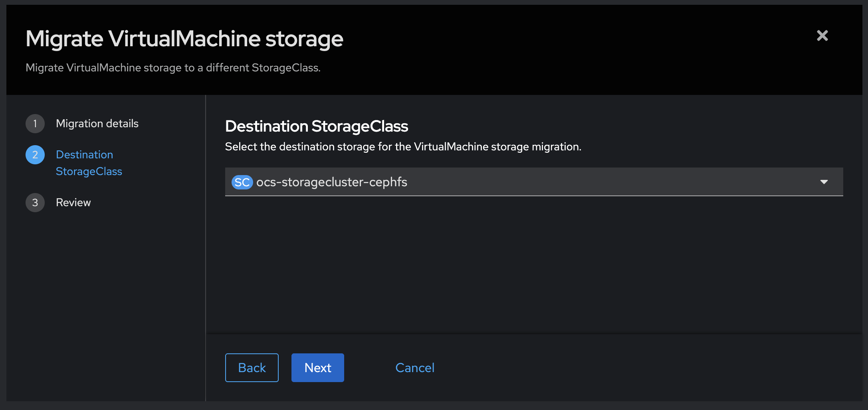Open the ocs-storagecluster-cephfs selection field

coord(519,182)
